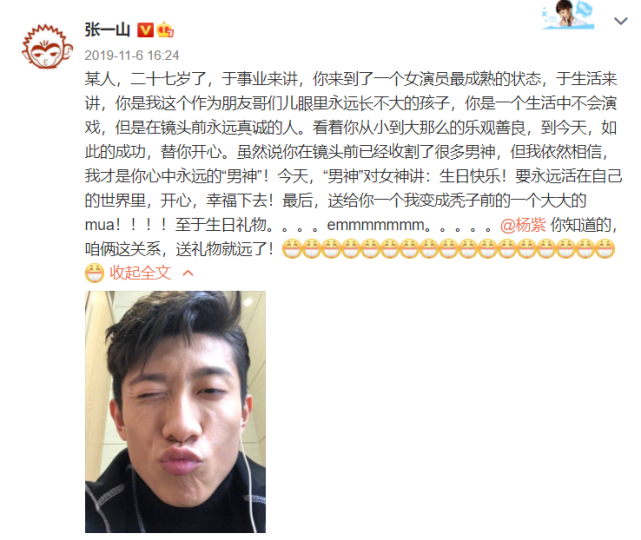Open the monkey-face profile avatar
The height and width of the screenshot is (540, 641).
point(47,46)
